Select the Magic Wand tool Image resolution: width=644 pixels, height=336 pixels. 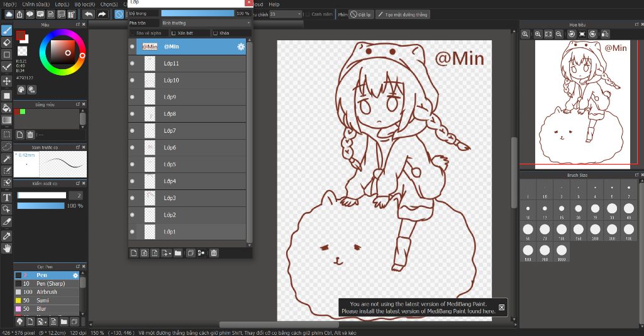click(x=6, y=159)
